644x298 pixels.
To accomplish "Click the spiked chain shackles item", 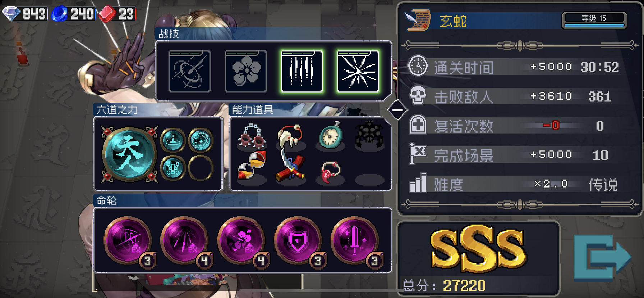I will (252, 136).
